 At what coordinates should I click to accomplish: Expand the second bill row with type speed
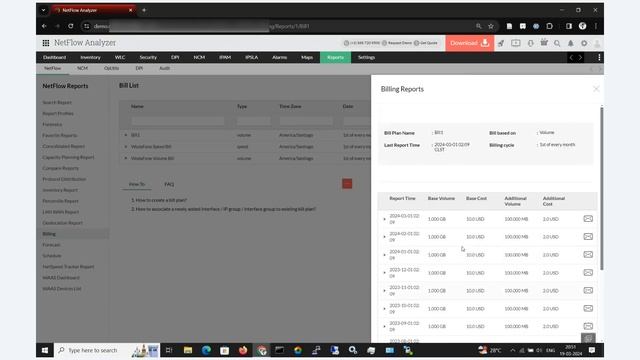pyautogui.click(x=126, y=147)
